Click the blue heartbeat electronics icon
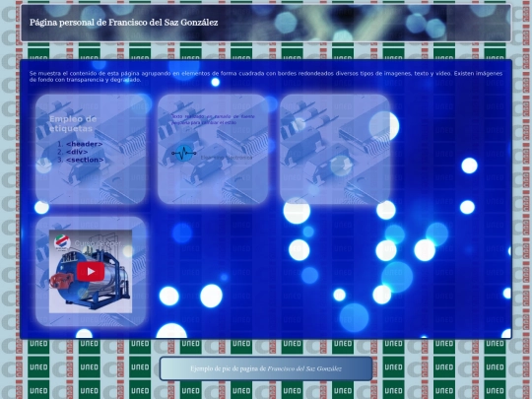 pos(184,154)
